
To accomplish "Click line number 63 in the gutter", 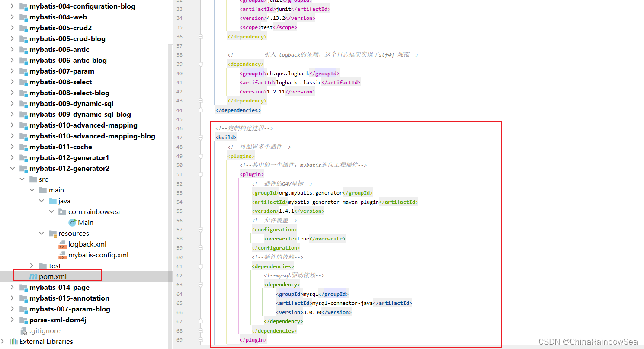I will point(179,285).
